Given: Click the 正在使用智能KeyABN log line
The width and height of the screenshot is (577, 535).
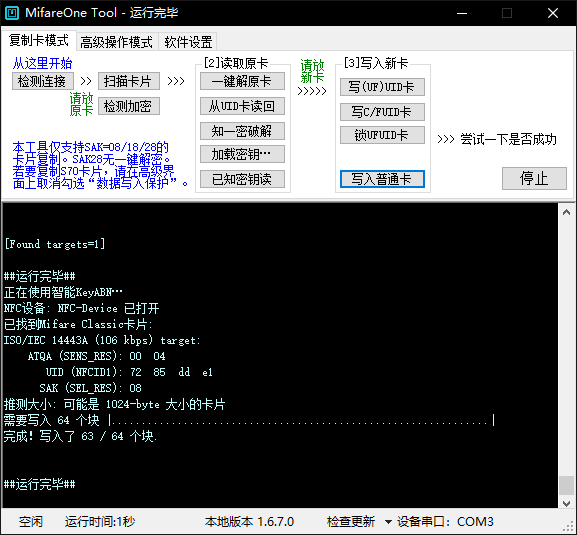Looking at the screenshot, I should 63,293.
